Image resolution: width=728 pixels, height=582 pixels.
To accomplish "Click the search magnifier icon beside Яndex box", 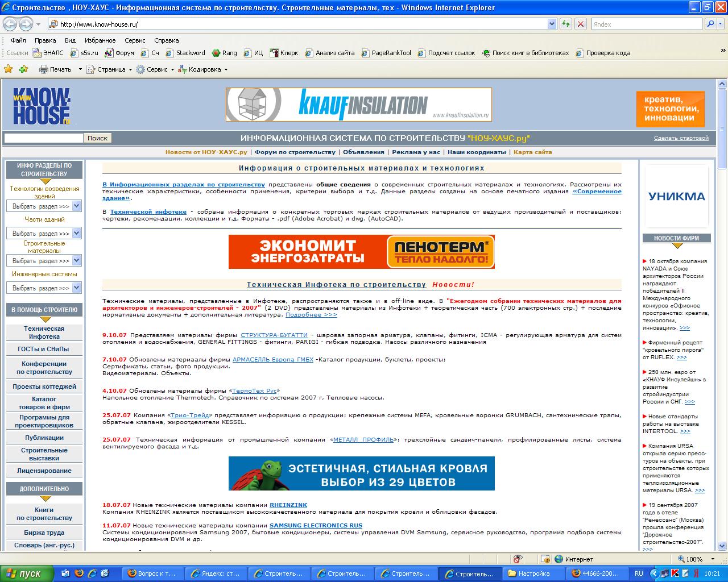I will (710, 24).
